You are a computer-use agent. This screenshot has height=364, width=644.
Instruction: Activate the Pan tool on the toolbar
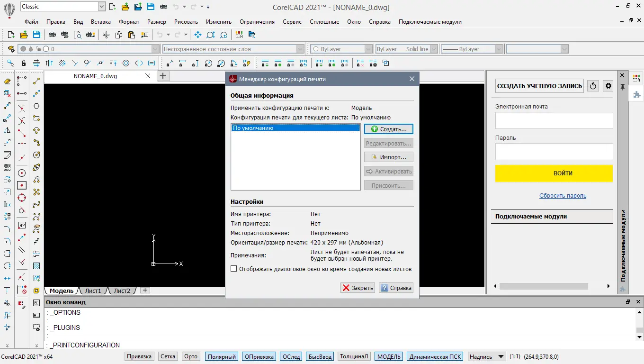point(197,35)
